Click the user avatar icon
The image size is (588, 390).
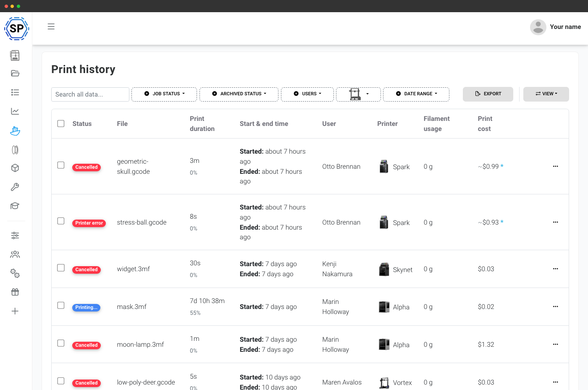pos(538,27)
